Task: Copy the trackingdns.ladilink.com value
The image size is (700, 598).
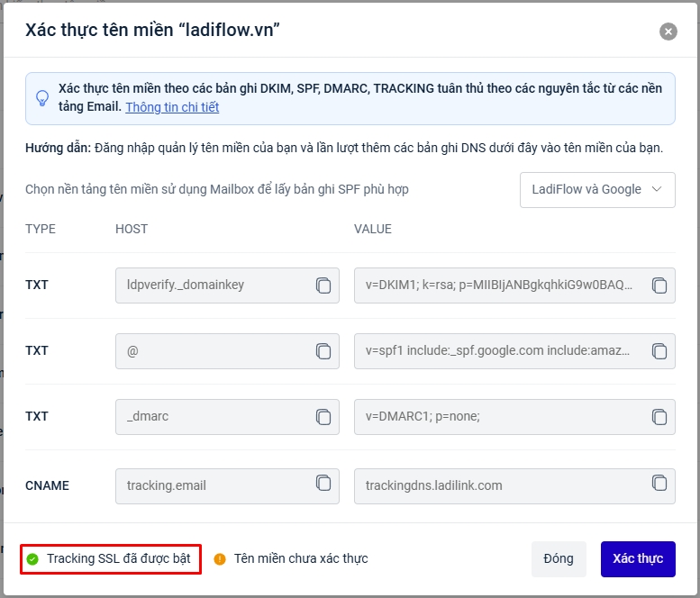Action: click(659, 483)
